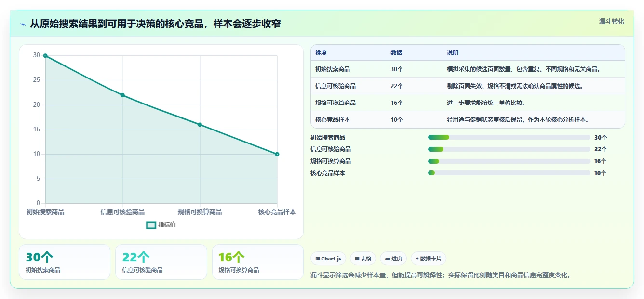Click the 16个 data card
This screenshot has height=299, width=644.
pos(257,262)
